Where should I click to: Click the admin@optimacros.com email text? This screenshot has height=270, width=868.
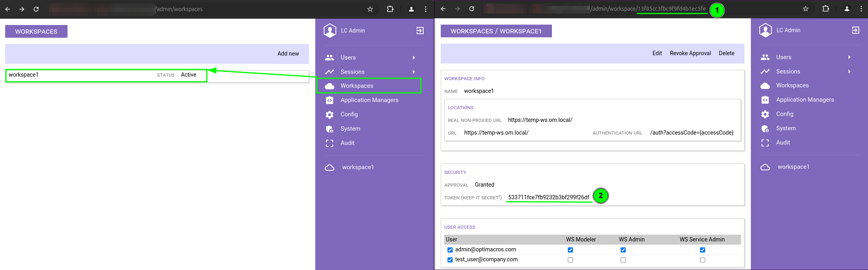[x=486, y=249]
